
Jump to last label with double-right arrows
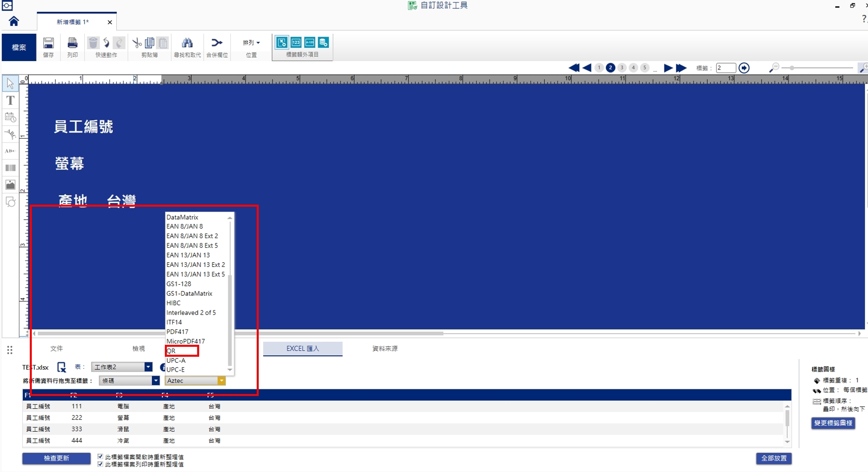point(681,68)
